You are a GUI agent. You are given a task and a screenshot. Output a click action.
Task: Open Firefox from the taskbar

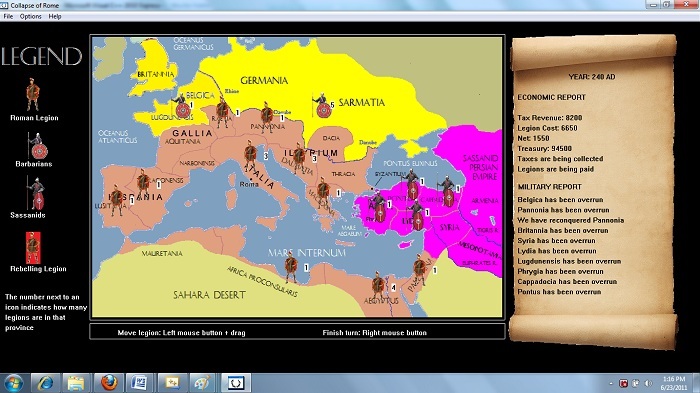(108, 383)
